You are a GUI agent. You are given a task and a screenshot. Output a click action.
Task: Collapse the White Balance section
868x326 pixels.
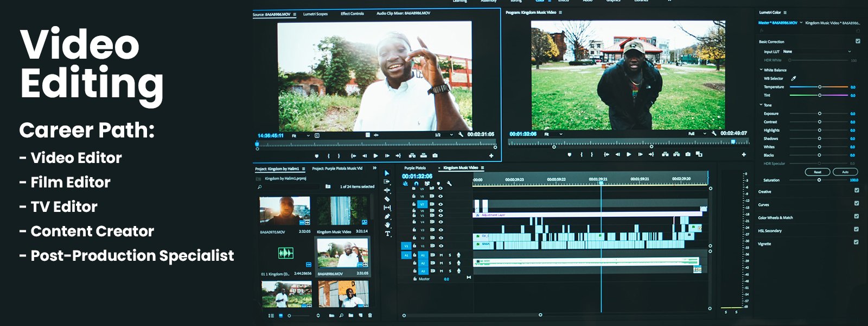761,70
